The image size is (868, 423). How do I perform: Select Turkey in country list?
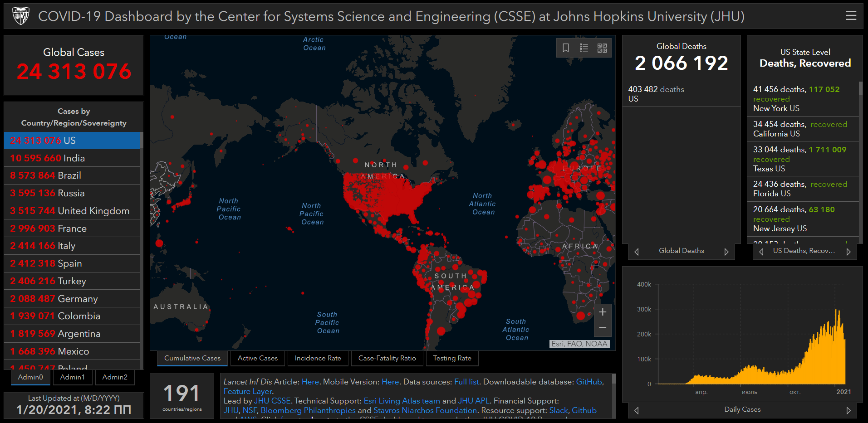[72, 281]
